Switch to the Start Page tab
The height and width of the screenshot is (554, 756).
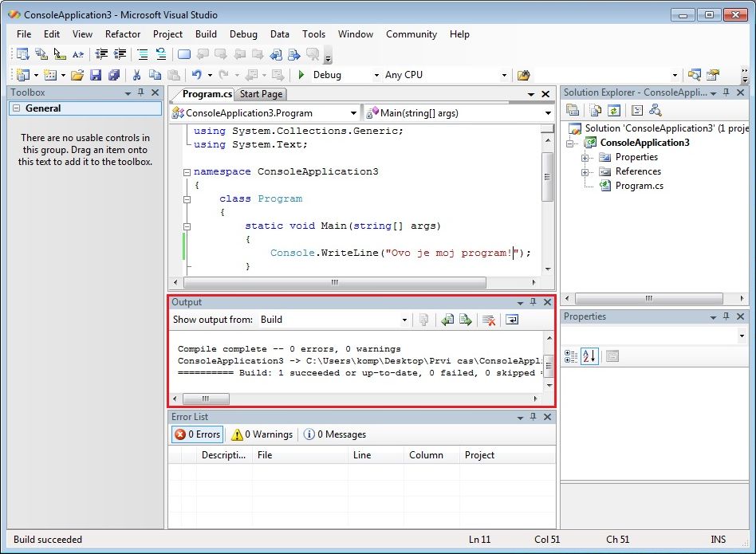point(261,94)
